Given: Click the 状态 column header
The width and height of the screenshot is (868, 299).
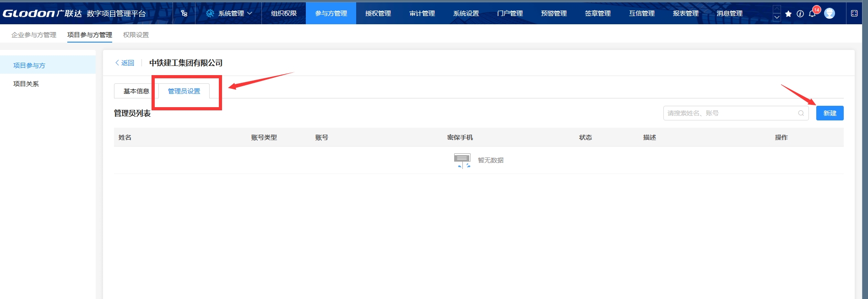Looking at the screenshot, I should pyautogui.click(x=586, y=137).
